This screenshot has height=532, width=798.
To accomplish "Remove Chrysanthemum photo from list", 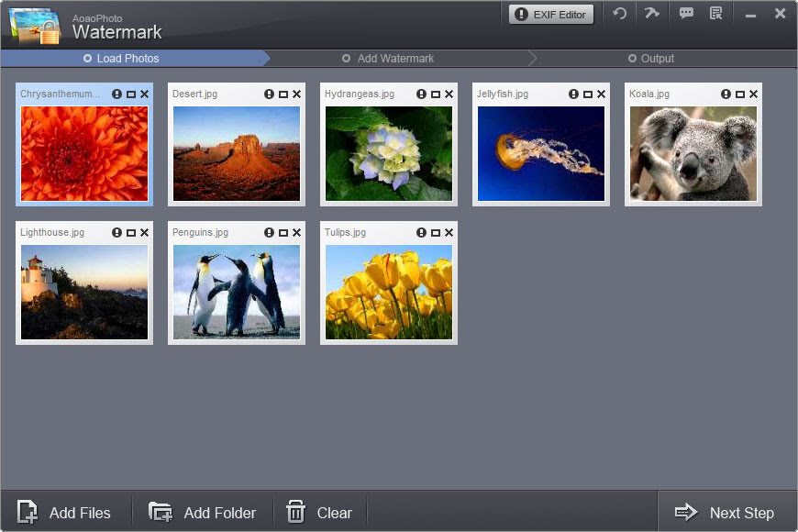I will [145, 94].
